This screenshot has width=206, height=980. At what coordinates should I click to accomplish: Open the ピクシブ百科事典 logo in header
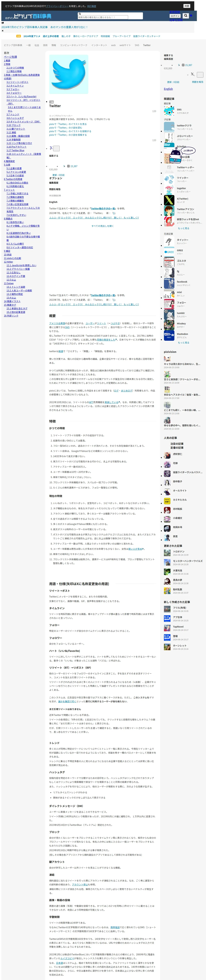click(x=32, y=16)
